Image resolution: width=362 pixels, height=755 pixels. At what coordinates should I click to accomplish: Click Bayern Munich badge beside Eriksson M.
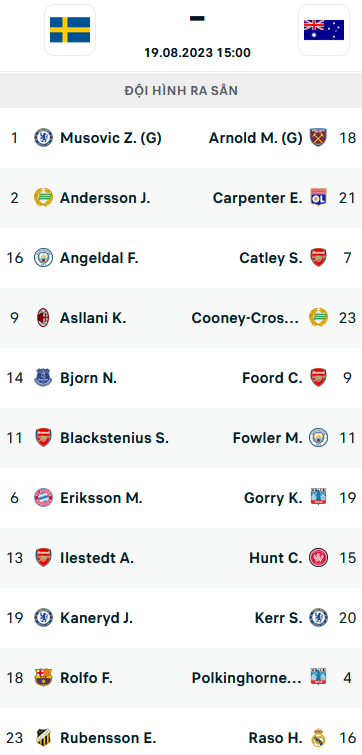(43, 498)
